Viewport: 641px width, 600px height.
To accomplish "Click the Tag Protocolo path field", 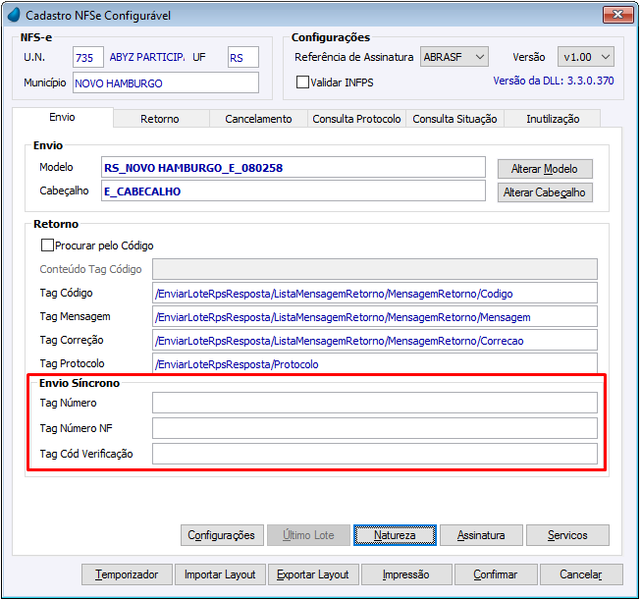I will (375, 363).
